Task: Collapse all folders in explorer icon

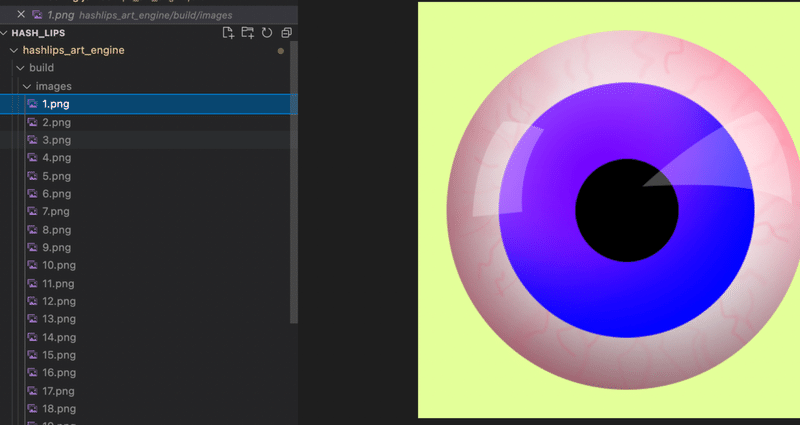Action: (x=286, y=33)
